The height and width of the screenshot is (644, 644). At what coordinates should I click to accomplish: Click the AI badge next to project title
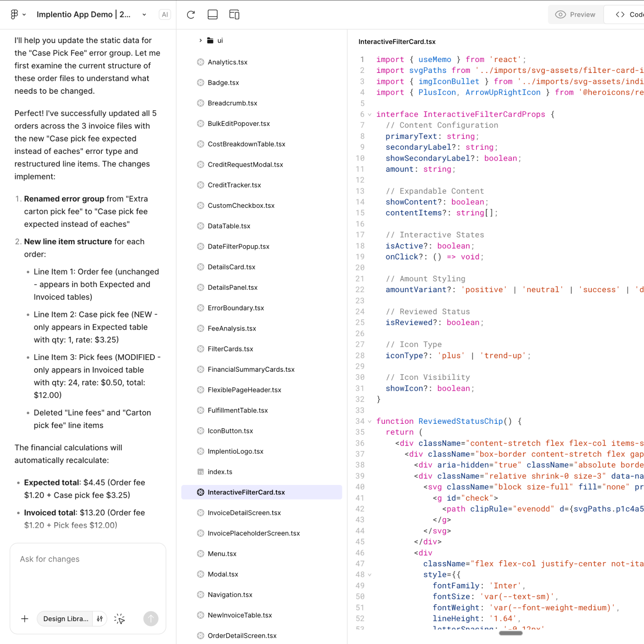click(x=164, y=15)
